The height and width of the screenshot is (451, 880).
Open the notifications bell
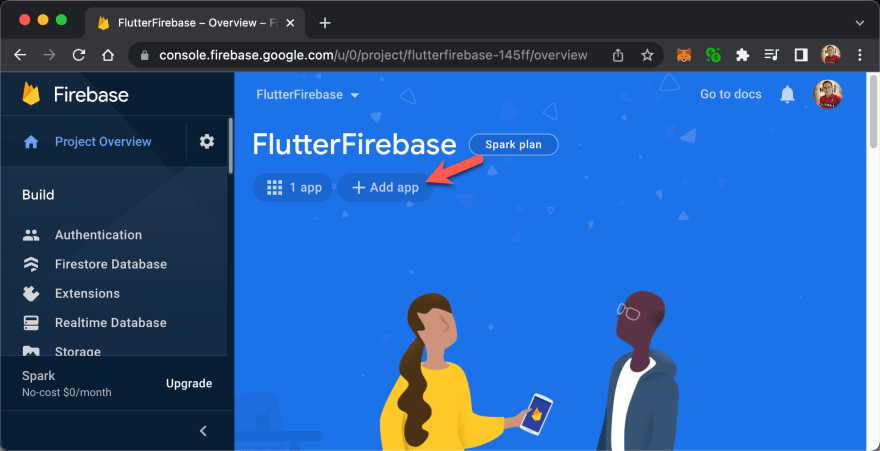tap(788, 94)
